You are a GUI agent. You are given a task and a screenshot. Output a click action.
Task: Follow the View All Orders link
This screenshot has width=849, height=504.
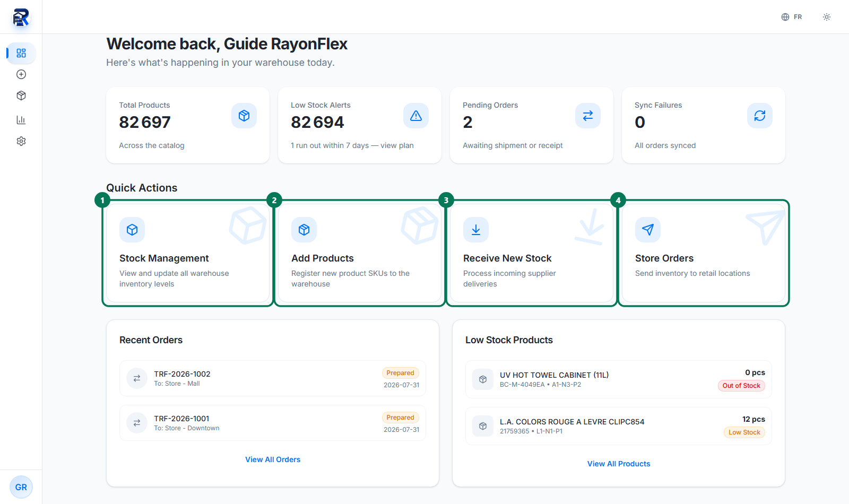click(x=273, y=459)
